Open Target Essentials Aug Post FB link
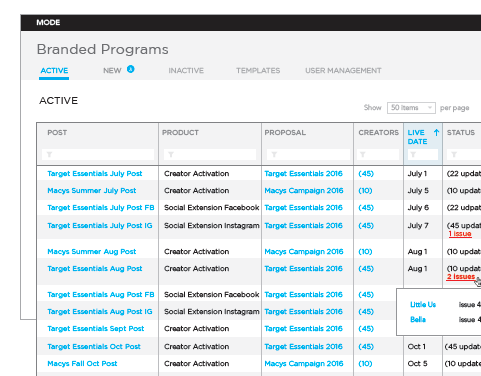Image resolution: width=481 pixels, height=376 pixels. point(101,295)
